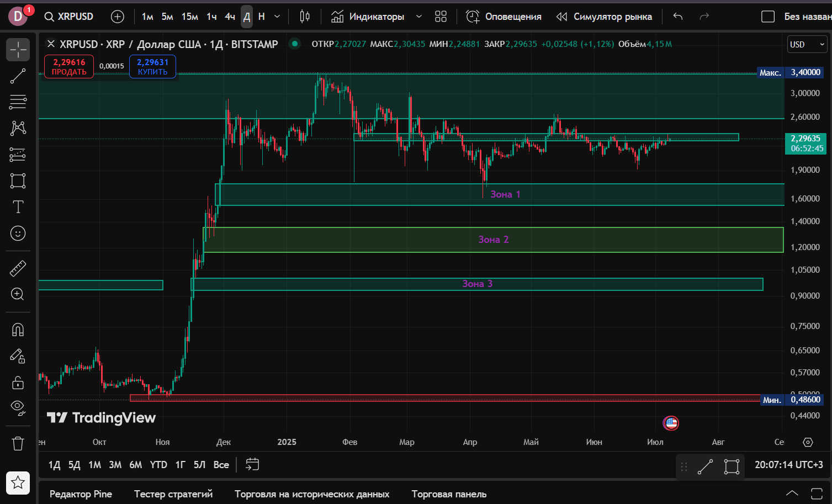The height and width of the screenshot is (504, 832).
Task: Click the US flag event marker
Action: point(671,423)
